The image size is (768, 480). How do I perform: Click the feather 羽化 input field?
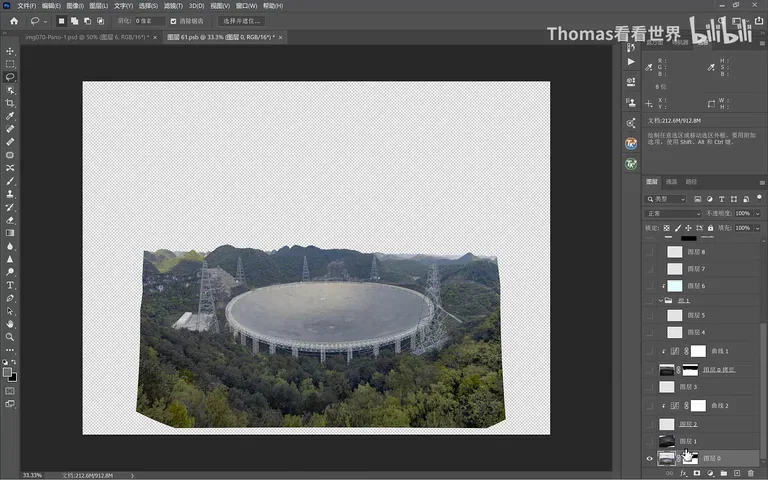[149, 21]
